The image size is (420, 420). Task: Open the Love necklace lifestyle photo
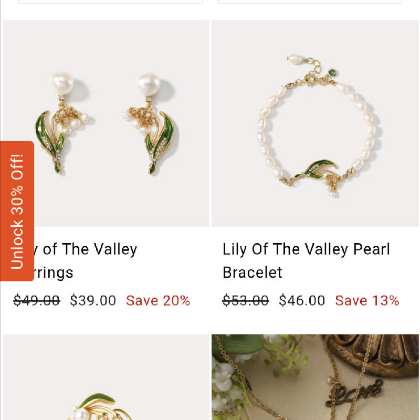315,377
